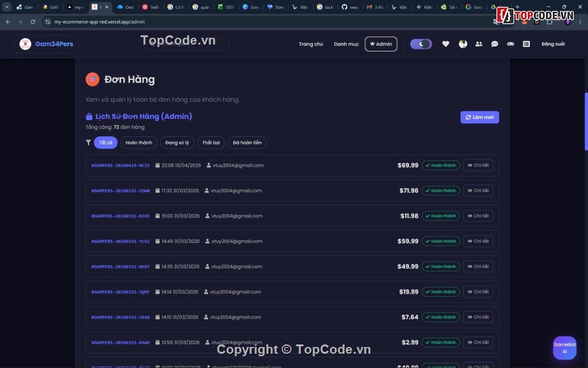Click the Làm mới refresh button
This screenshot has width=588, height=368.
[480, 117]
